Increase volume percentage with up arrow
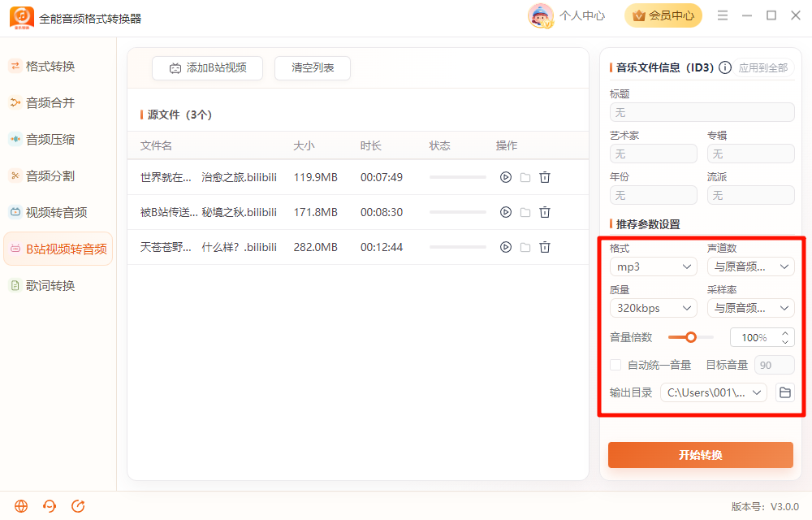Viewport: 812px width, 520px height. (x=785, y=333)
